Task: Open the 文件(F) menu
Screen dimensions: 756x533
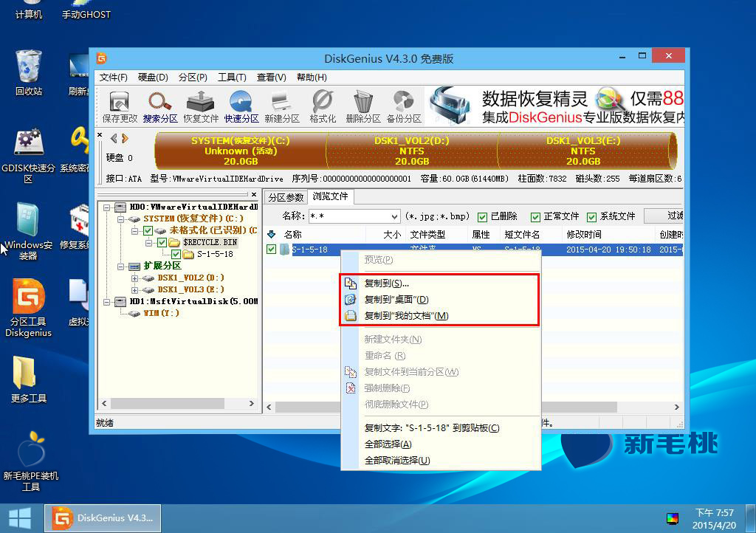Action: click(113, 78)
